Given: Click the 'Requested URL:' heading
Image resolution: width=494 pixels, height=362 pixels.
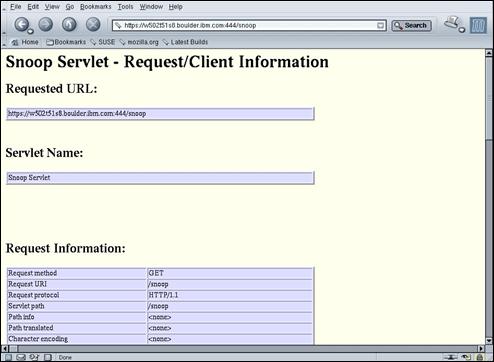Looking at the screenshot, I should coord(52,89).
